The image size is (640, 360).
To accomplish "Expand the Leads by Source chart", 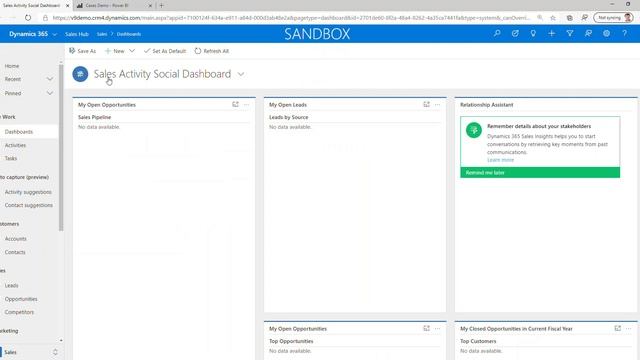I will (x=427, y=104).
